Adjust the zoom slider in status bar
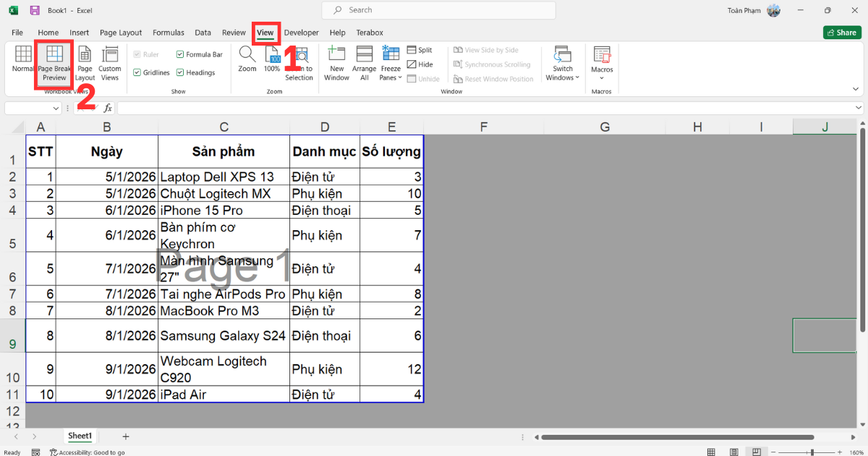This screenshot has height=456, width=868. tap(812, 452)
